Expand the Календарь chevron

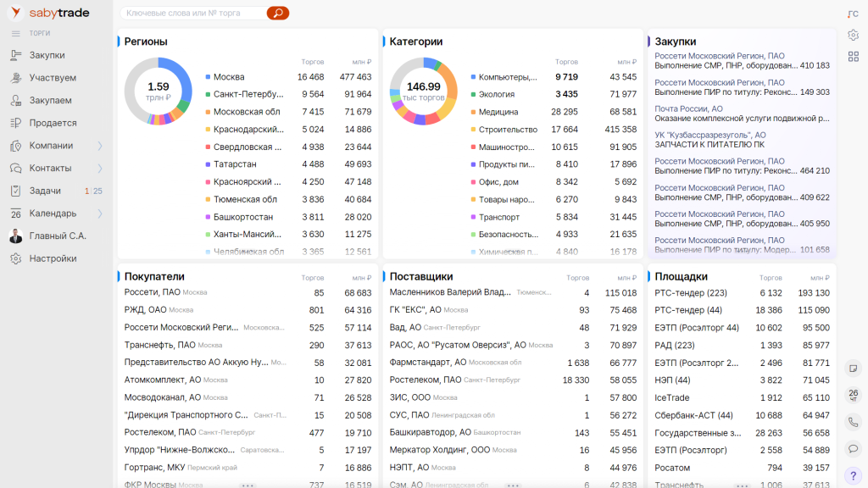click(100, 213)
